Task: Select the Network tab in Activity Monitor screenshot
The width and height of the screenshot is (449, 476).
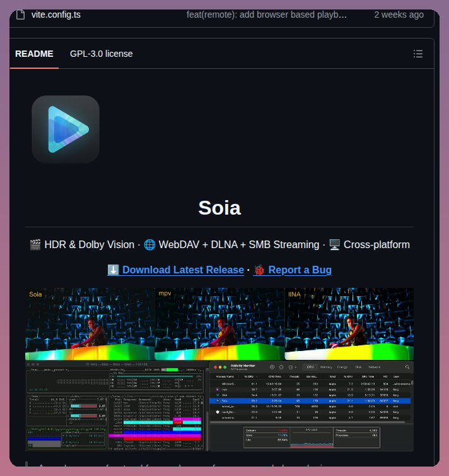Action: pos(374,367)
